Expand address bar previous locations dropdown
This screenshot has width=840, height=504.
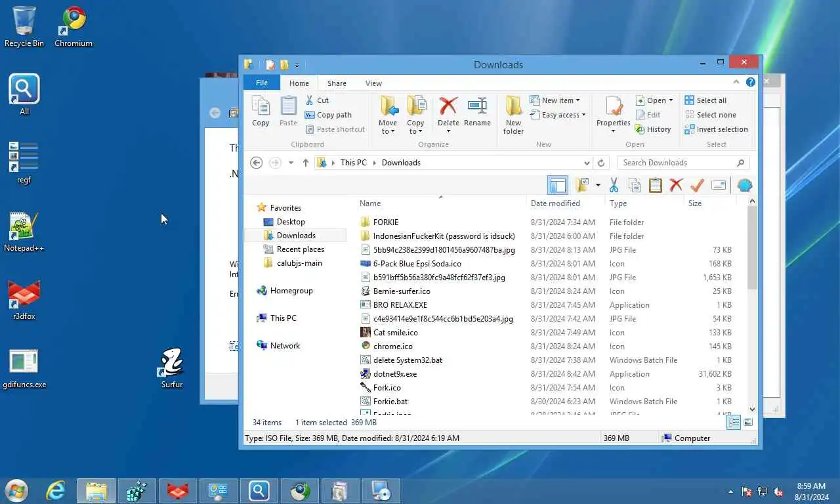click(587, 163)
